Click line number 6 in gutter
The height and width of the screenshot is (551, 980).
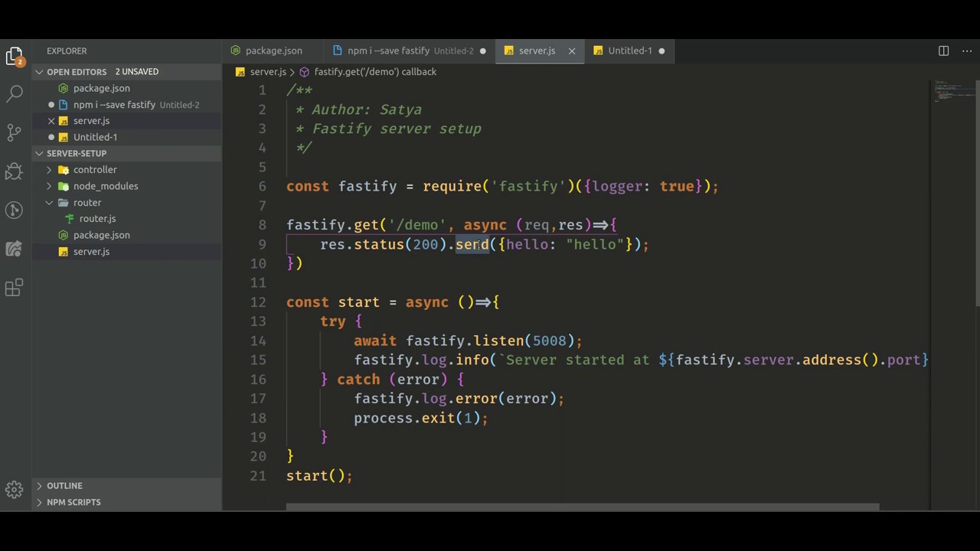263,187
